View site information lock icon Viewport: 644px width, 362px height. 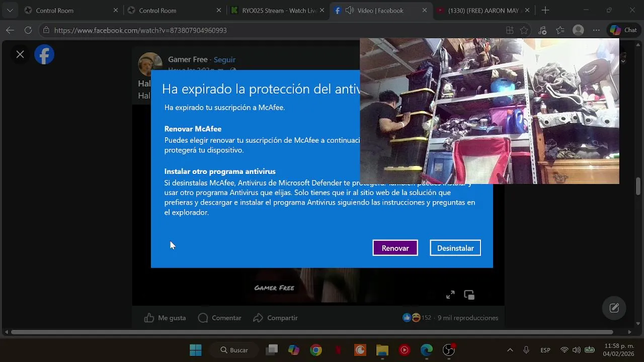pos(46,30)
